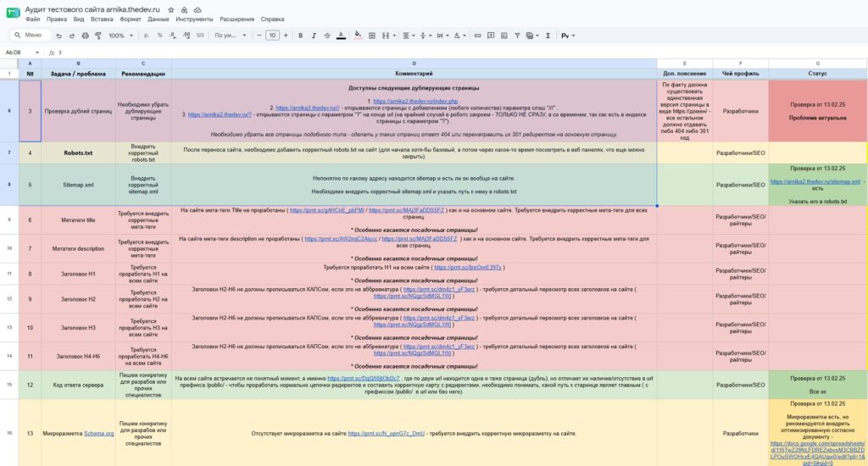Toggle bold formatting
This screenshot has width=868, height=466.
[x=301, y=36]
